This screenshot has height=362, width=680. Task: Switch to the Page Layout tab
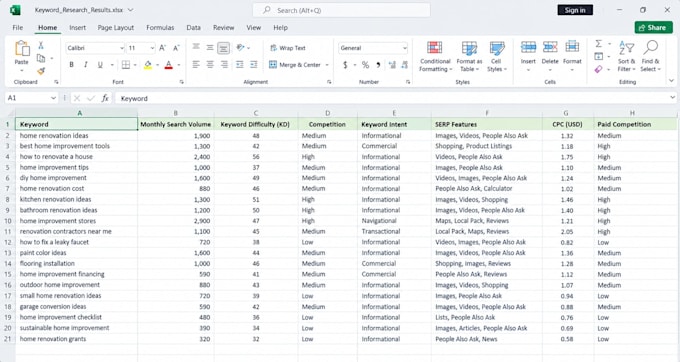tap(115, 27)
